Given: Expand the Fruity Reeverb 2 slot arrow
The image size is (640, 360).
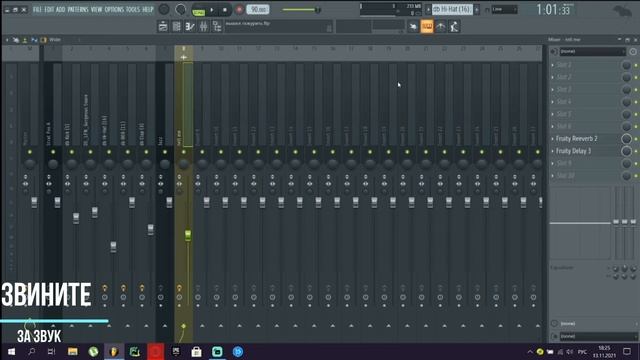Looking at the screenshot, I should pyautogui.click(x=553, y=139).
